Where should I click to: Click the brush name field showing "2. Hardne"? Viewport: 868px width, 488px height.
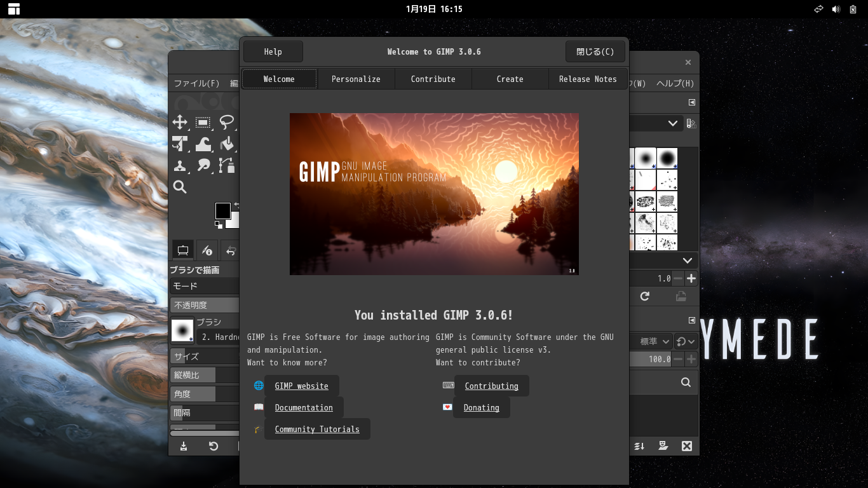point(218,337)
